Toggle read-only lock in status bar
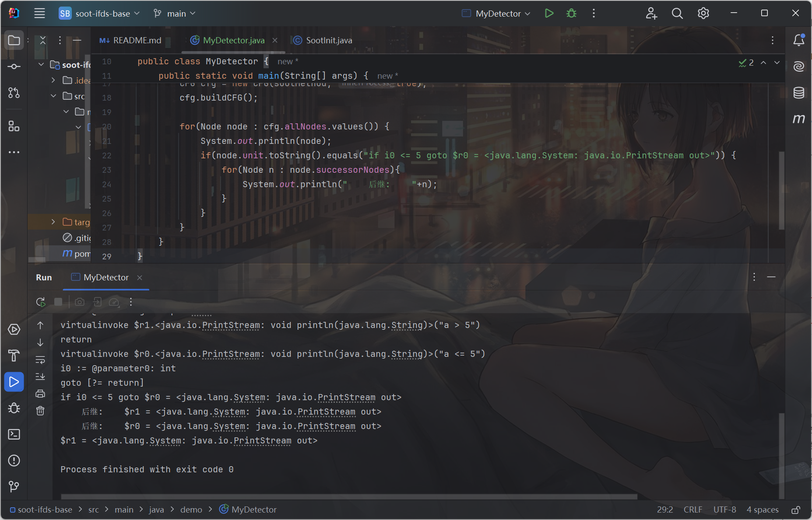 [x=796, y=510]
